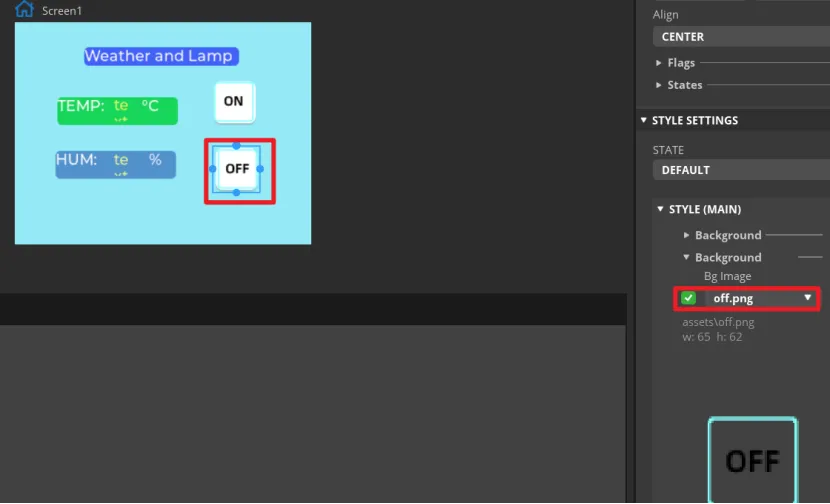Select the Screen1 screen title label
830x504 pixels.
[62, 11]
